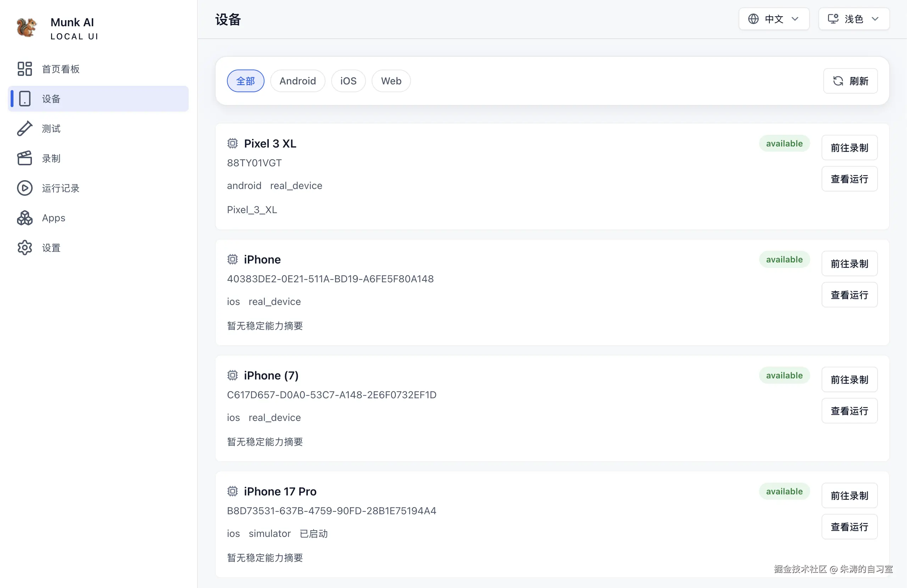Click the chip icon beside iPhone 17 Pro
This screenshot has width=907, height=588.
(x=233, y=491)
